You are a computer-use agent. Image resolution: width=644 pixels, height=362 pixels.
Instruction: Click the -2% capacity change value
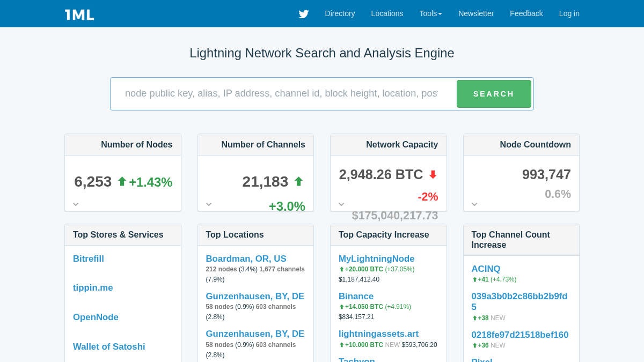pos(428,197)
